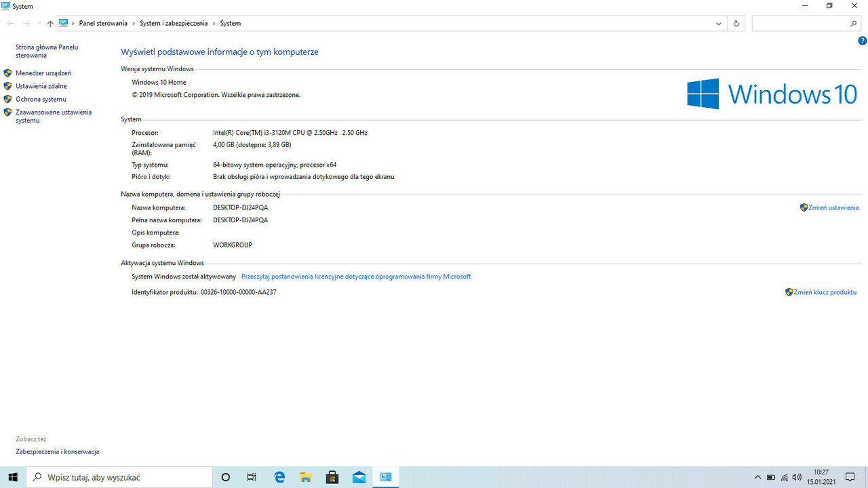Viewport: 868px width, 488px height.
Task: Click the computer icon in the address bar
Action: [64, 23]
